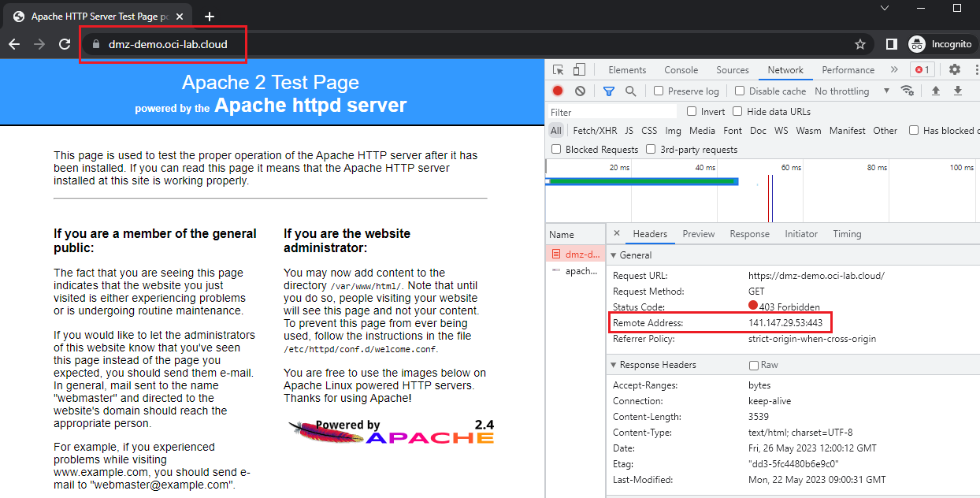Open DevTools settings gear
This screenshot has height=498, width=980.
(954, 70)
